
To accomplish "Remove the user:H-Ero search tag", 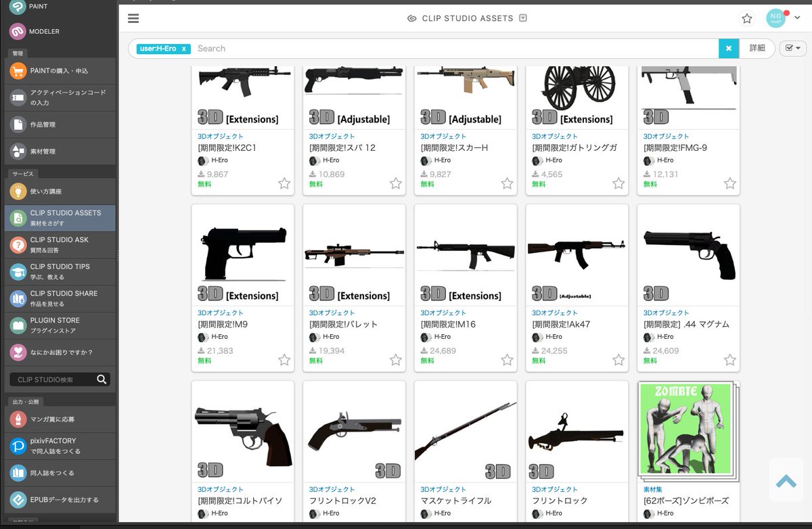I will 184,49.
